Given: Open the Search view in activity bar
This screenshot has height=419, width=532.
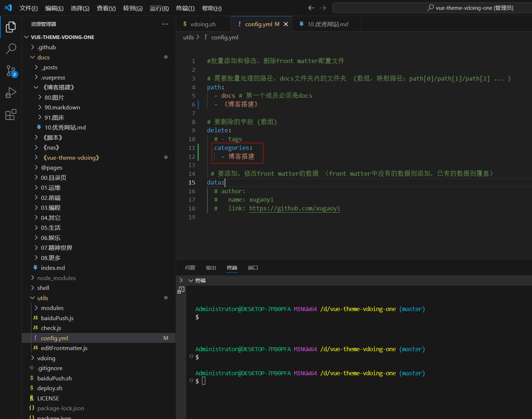Looking at the screenshot, I should [x=11, y=49].
